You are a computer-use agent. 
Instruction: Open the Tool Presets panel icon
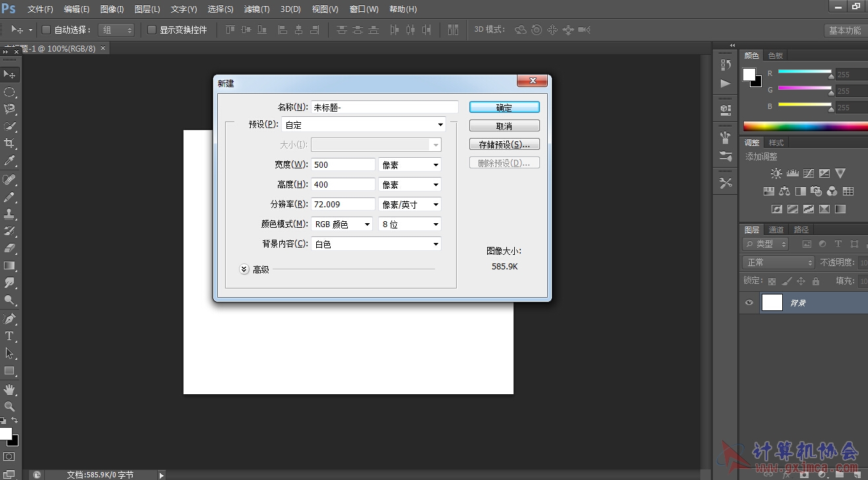tap(726, 183)
